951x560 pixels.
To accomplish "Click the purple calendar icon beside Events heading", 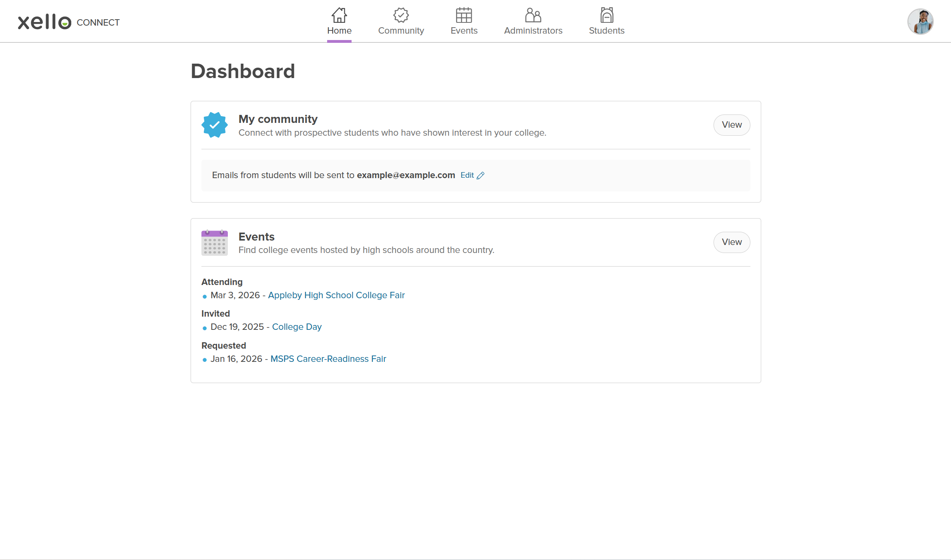I will (x=215, y=243).
